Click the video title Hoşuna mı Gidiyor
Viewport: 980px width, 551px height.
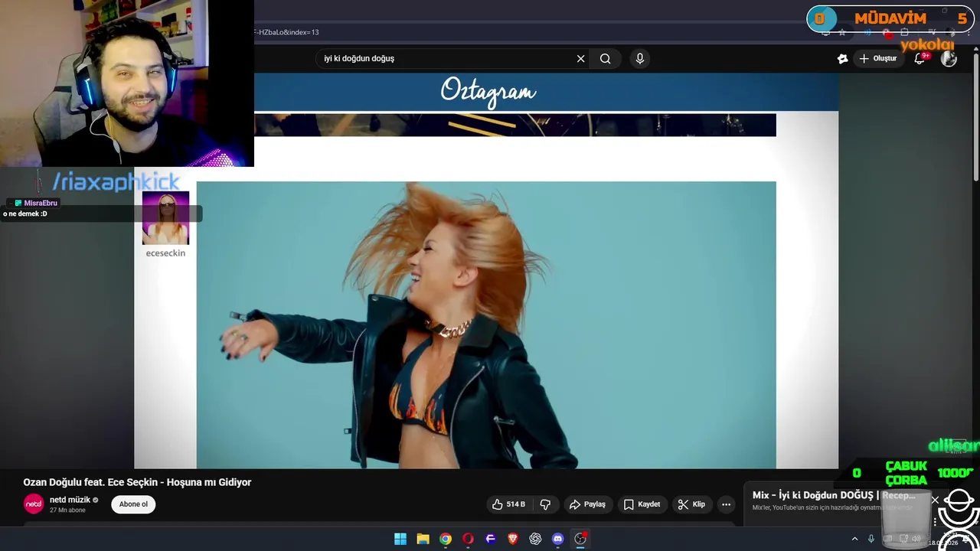pos(137,482)
